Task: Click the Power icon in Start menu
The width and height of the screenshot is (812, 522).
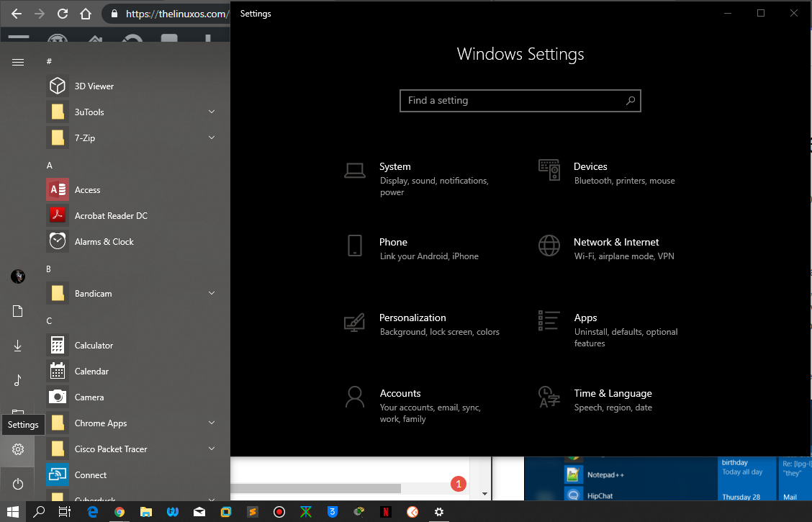Action: pos(18,485)
